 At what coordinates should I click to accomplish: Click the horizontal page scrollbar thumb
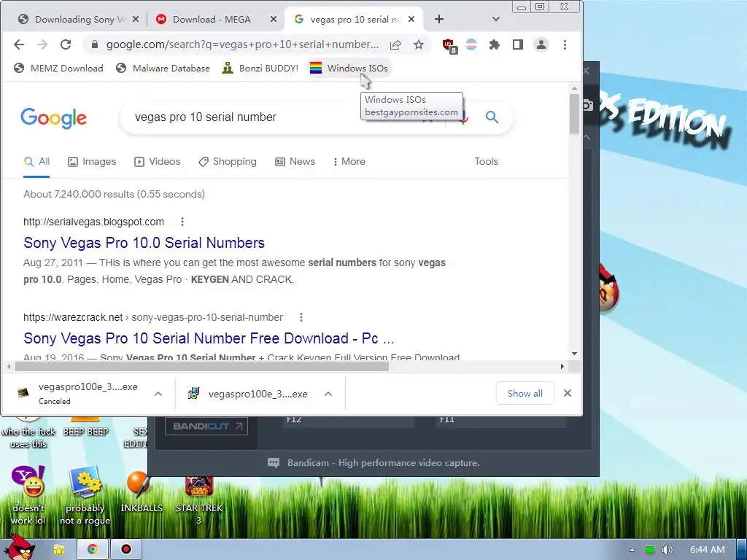201,367
